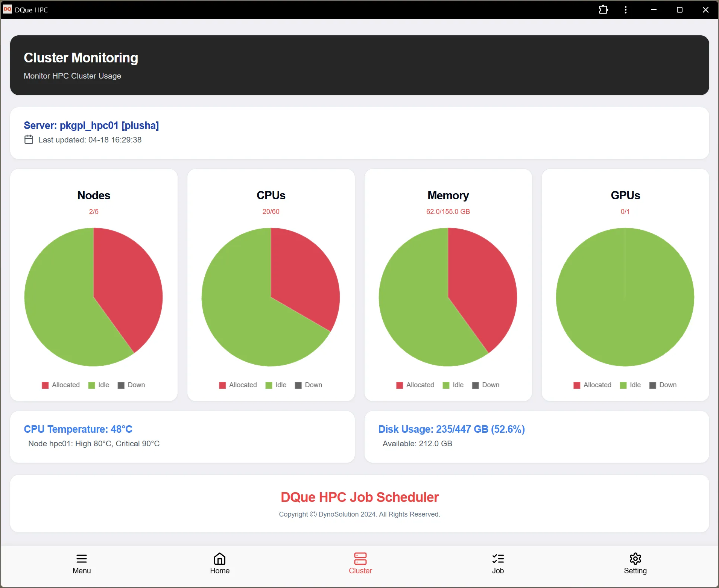Open the three-dot options menu

pyautogui.click(x=626, y=10)
